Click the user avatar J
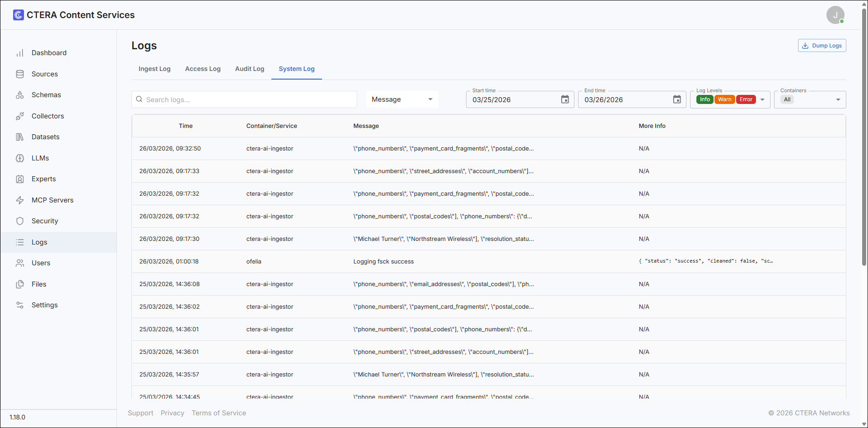 point(835,15)
